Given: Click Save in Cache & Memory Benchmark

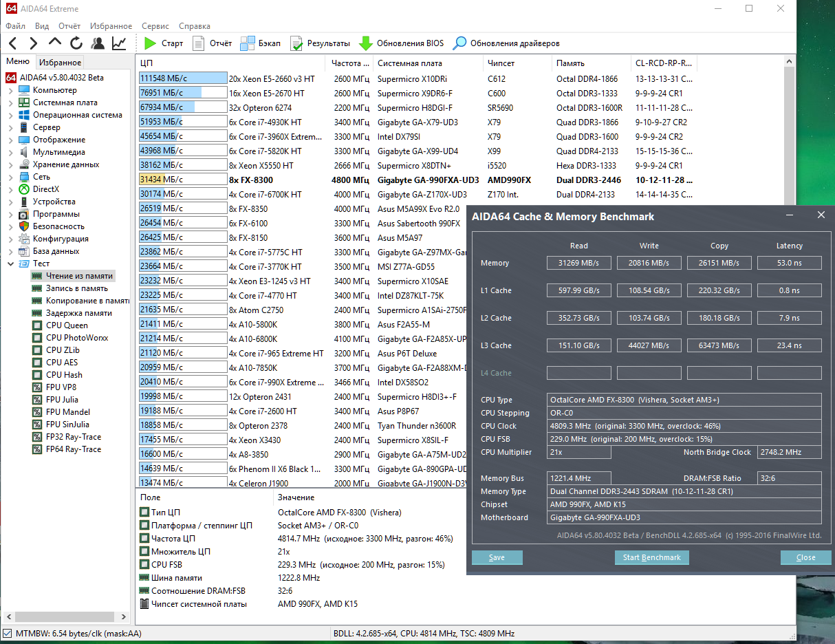Looking at the screenshot, I should [497, 557].
